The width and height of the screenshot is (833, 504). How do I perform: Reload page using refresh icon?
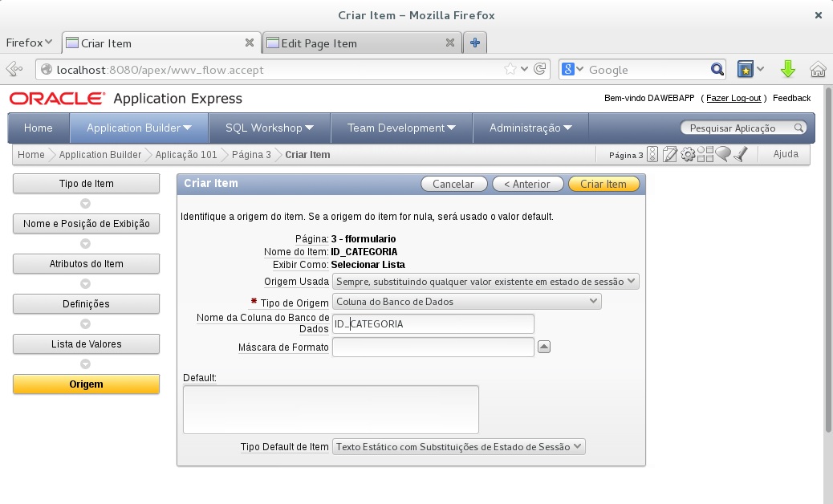540,69
